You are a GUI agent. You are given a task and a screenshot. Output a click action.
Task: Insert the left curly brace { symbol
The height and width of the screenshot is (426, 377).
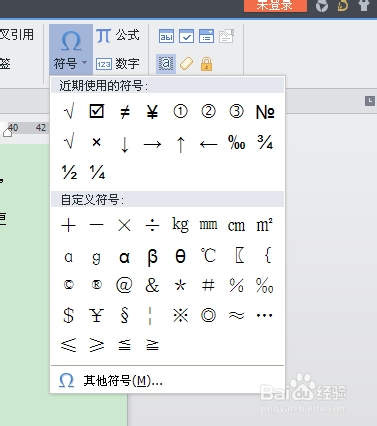click(268, 255)
